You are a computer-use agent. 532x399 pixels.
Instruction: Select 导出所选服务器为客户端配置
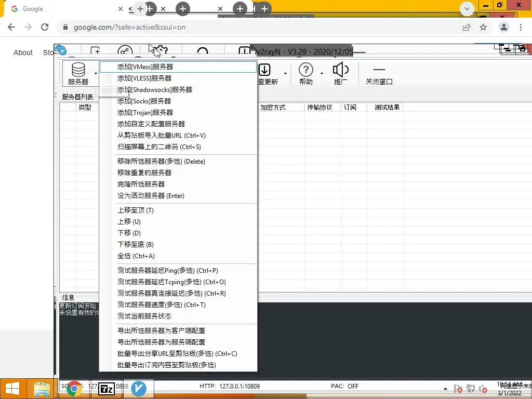178,331
